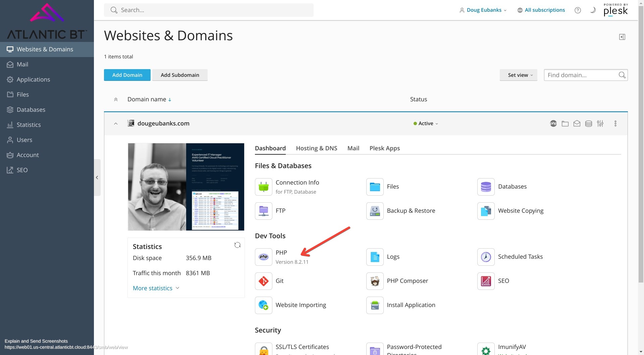
Task: Expand More statistics
Action: pyautogui.click(x=156, y=288)
